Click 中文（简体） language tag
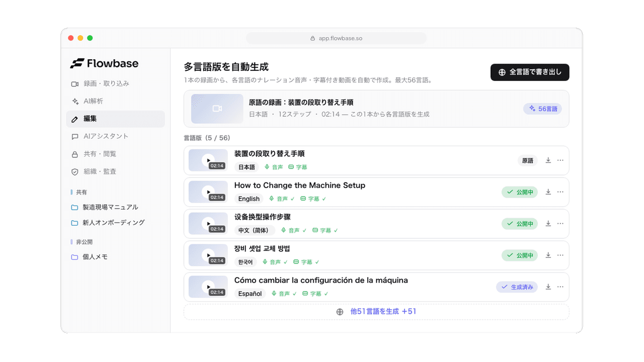The height and width of the screenshot is (362, 644). (255, 230)
